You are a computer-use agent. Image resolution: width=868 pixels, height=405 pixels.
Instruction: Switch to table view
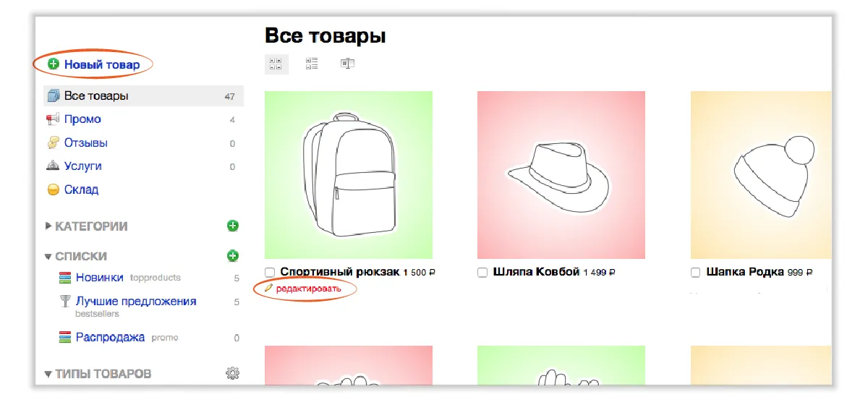347,64
